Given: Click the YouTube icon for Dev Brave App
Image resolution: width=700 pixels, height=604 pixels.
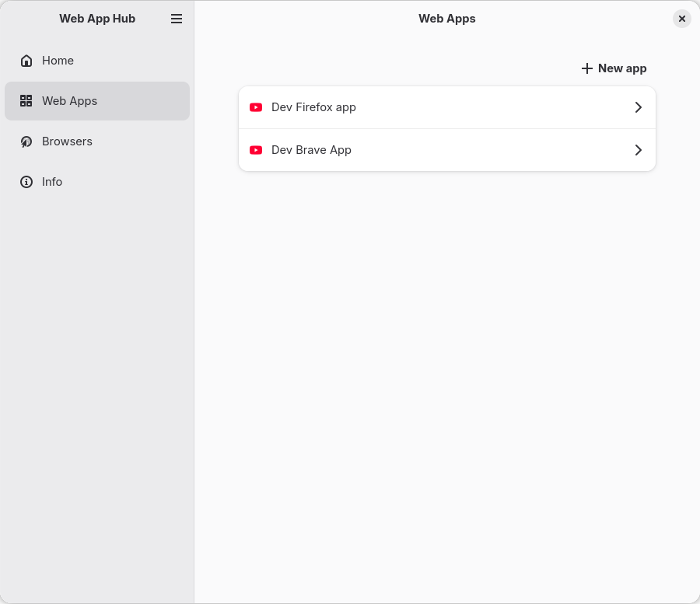Looking at the screenshot, I should pos(256,150).
